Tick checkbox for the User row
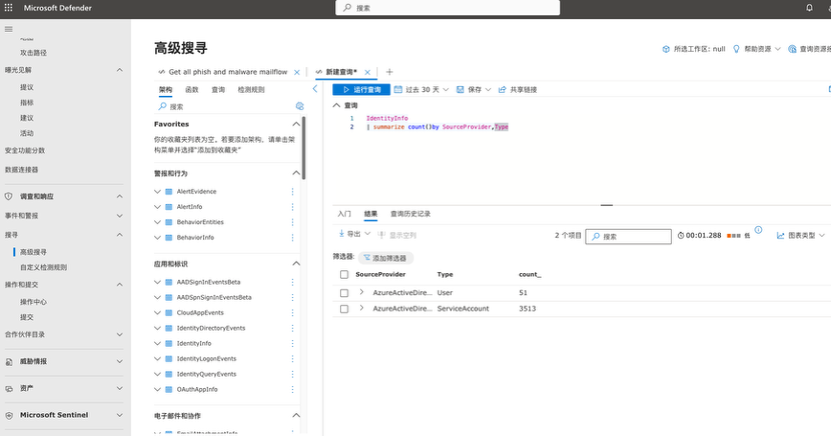Viewport: 832px width, 436px height. (x=344, y=293)
